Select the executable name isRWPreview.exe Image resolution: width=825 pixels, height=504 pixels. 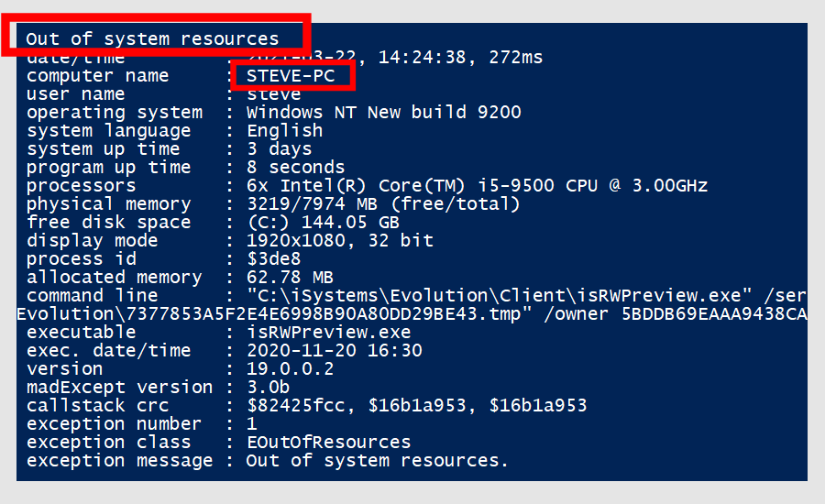(328, 333)
